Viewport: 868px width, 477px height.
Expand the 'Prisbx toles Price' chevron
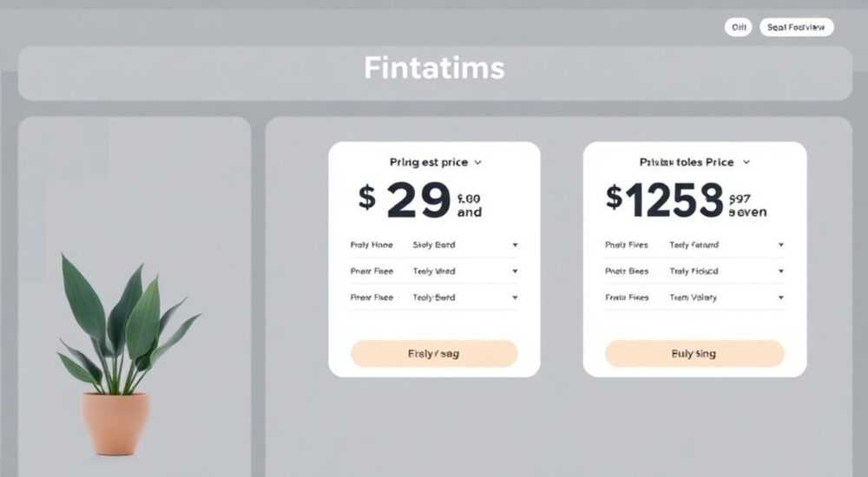click(x=746, y=162)
